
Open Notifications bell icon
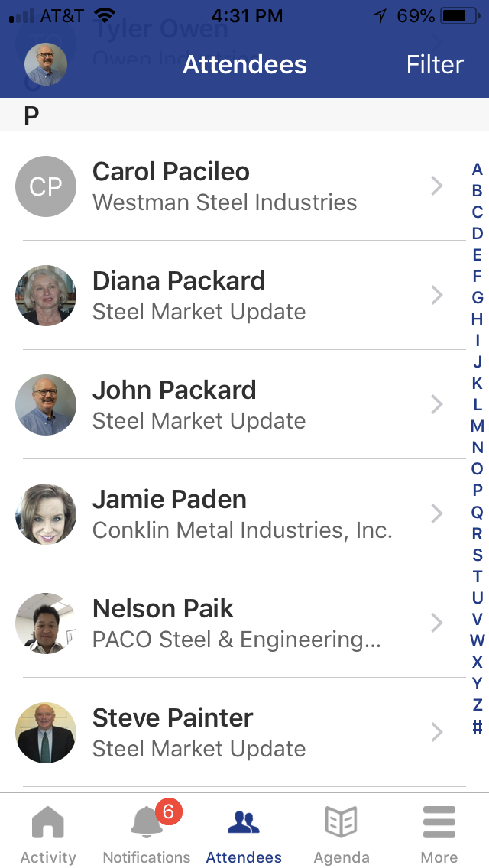click(x=146, y=824)
